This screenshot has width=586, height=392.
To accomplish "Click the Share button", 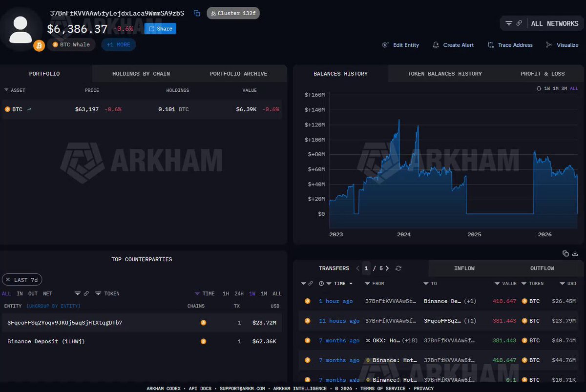I will tap(160, 29).
